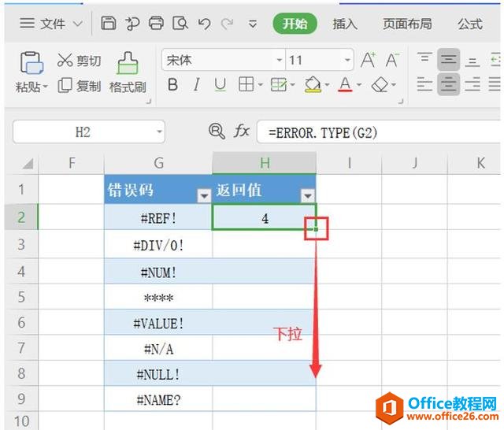The image size is (504, 430).
Task: Click the Redo arrow
Action: (228, 24)
